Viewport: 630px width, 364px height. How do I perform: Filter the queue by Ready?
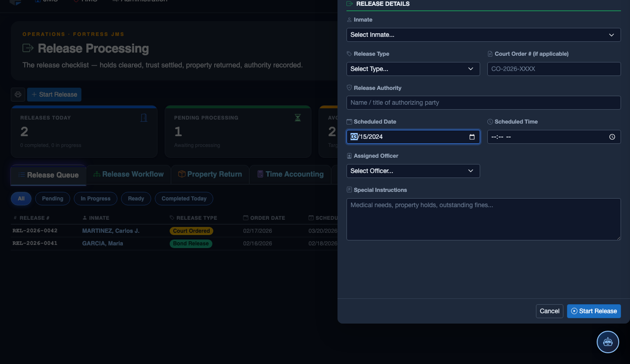pyautogui.click(x=136, y=199)
